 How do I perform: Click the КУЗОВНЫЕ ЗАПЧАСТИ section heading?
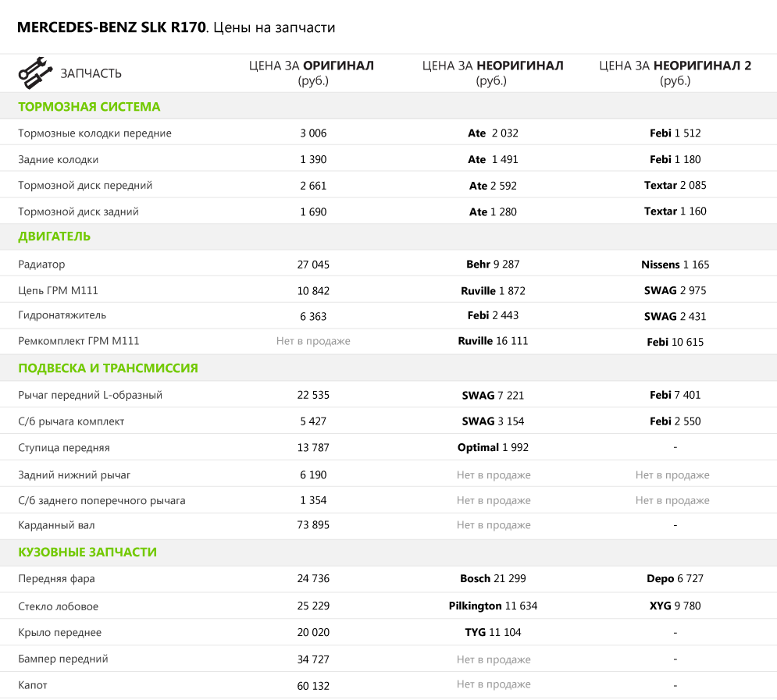[87, 553]
